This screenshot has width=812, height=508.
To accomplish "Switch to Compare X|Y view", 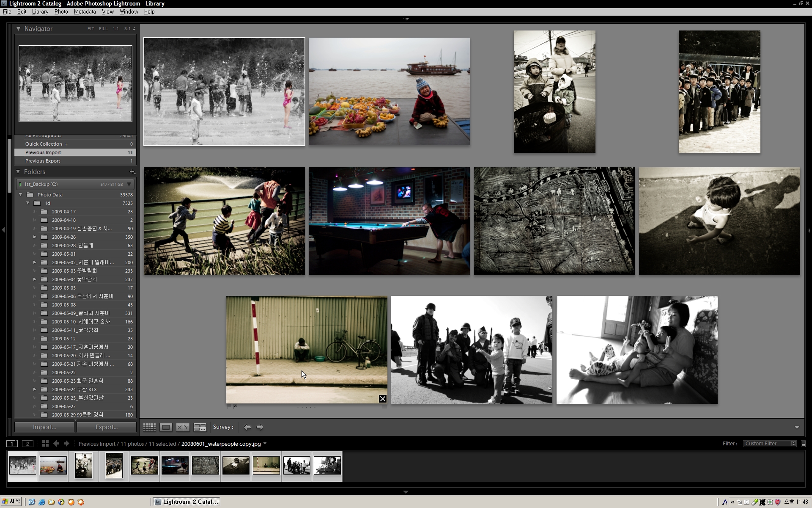I will [x=183, y=427].
